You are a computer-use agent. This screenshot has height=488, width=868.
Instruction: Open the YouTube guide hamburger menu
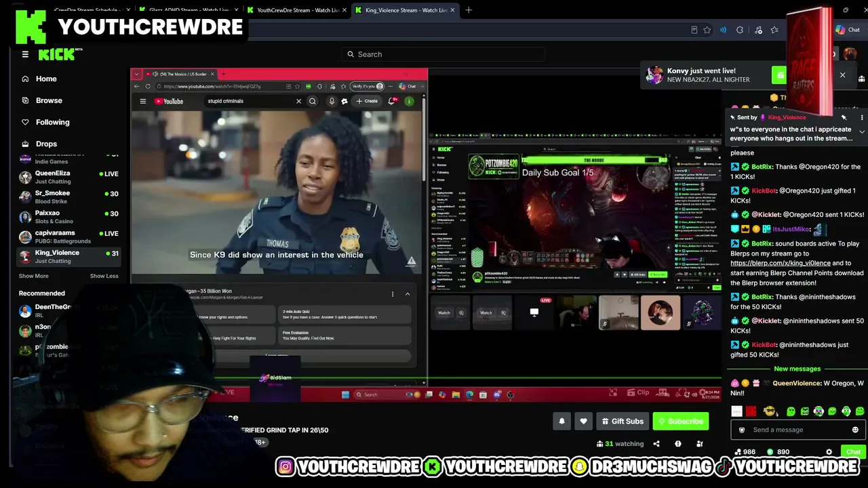(142, 101)
